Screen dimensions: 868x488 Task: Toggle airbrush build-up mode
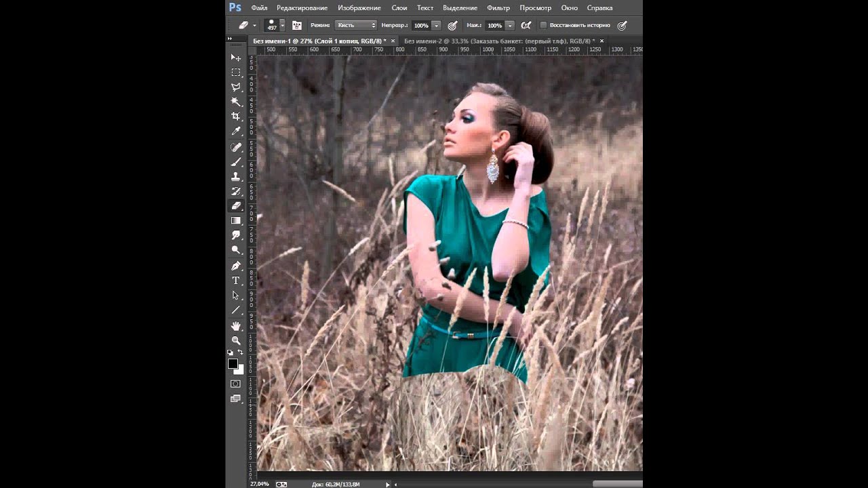pos(526,25)
